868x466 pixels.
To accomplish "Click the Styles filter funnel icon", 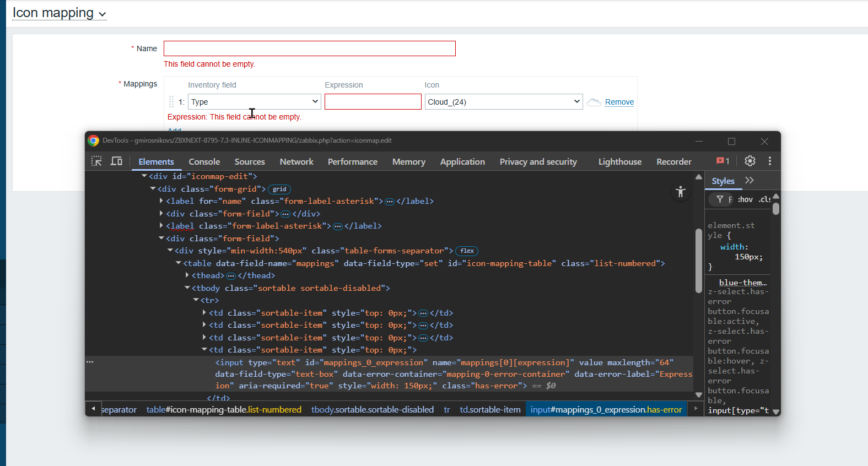I will tap(720, 199).
